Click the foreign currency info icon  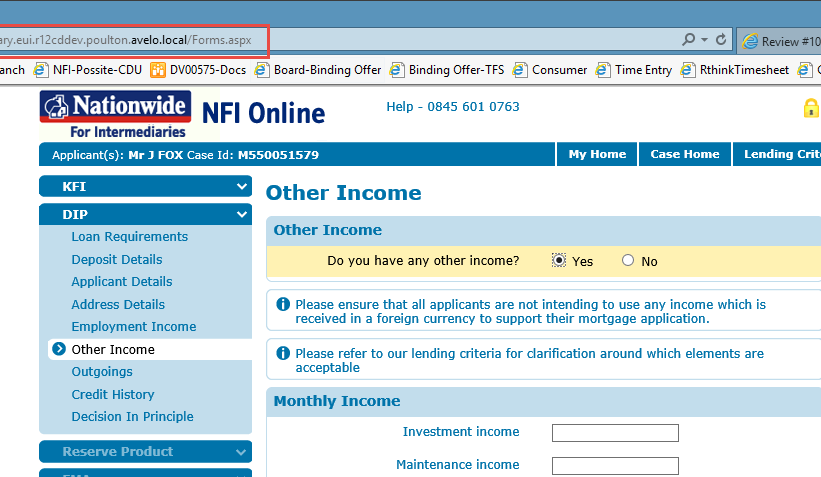283,305
